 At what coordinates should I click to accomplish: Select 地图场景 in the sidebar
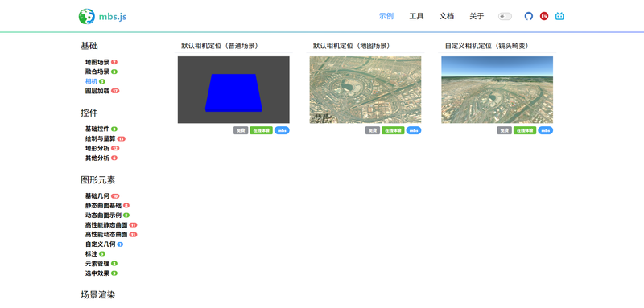coord(97,62)
